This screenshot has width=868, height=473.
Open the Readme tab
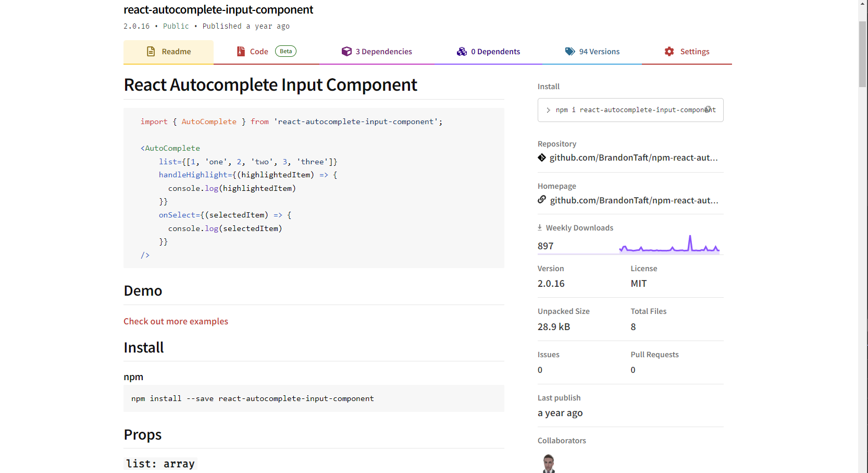tap(168, 52)
